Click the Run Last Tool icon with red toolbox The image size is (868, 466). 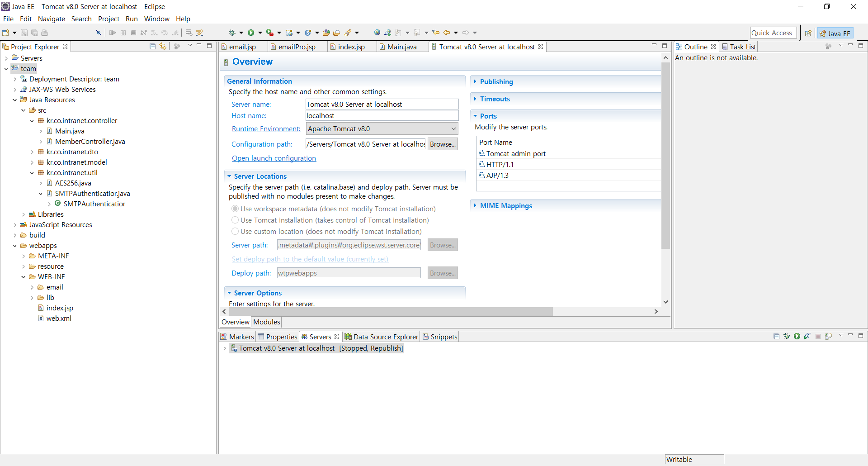pos(270,33)
